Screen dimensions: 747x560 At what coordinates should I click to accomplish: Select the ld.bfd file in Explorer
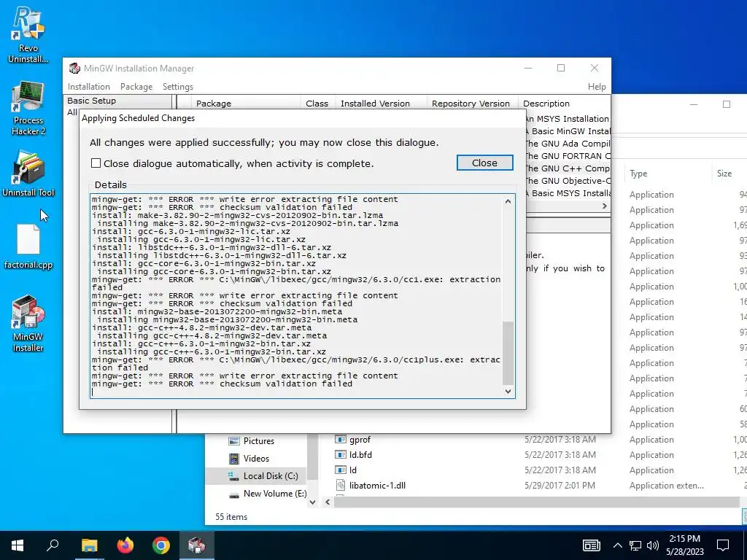pyautogui.click(x=354, y=455)
